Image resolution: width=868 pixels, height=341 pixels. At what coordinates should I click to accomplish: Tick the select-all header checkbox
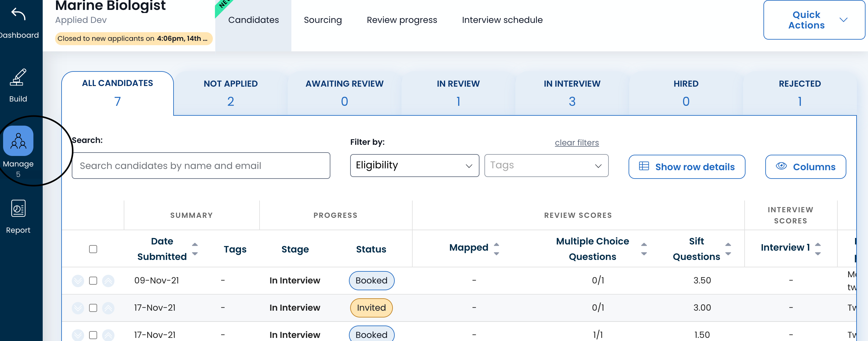pyautogui.click(x=93, y=249)
